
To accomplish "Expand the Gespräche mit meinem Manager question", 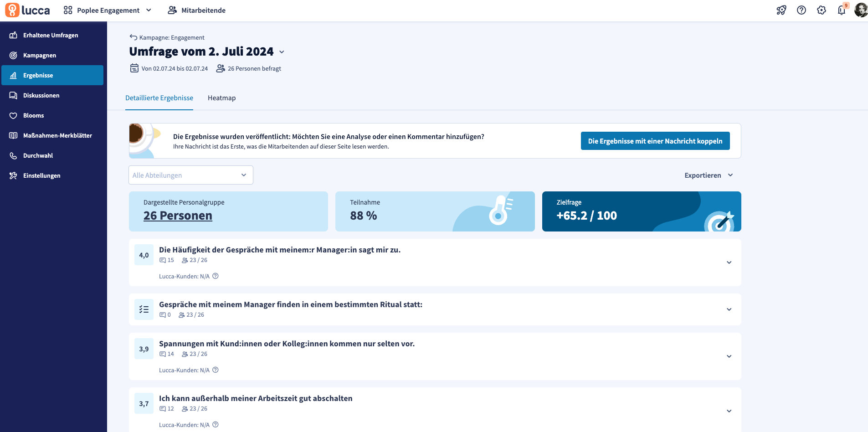I will click(729, 309).
